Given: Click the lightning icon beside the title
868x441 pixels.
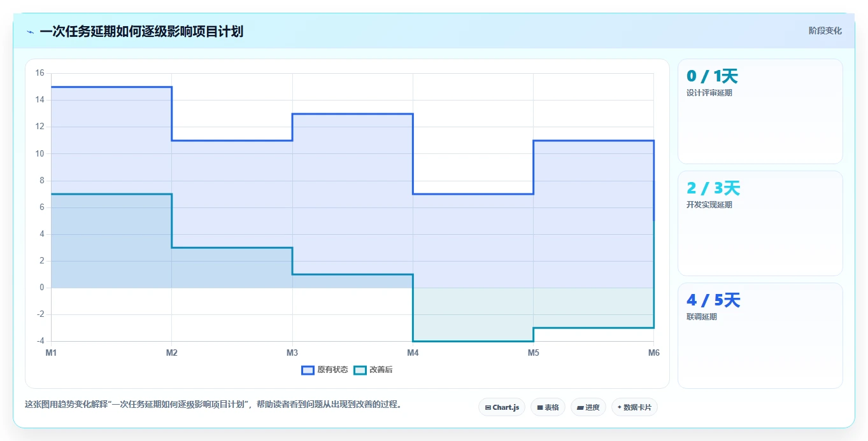Looking at the screenshot, I should [x=30, y=32].
